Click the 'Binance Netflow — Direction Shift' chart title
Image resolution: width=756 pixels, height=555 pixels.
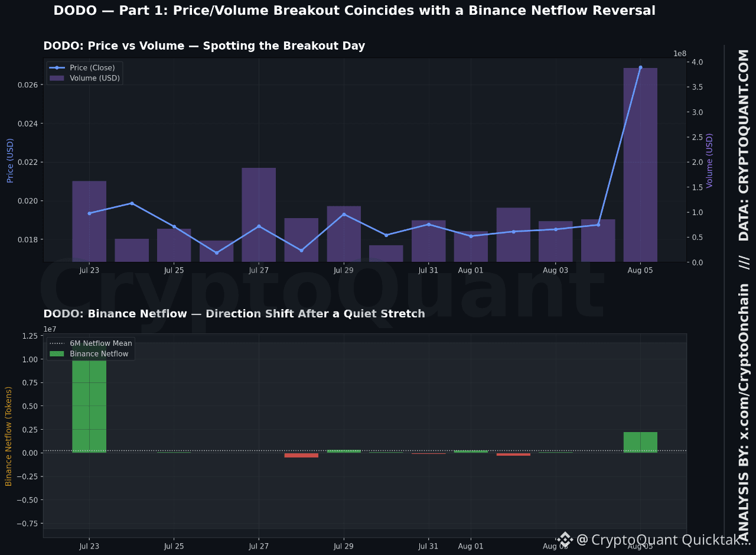(234, 314)
